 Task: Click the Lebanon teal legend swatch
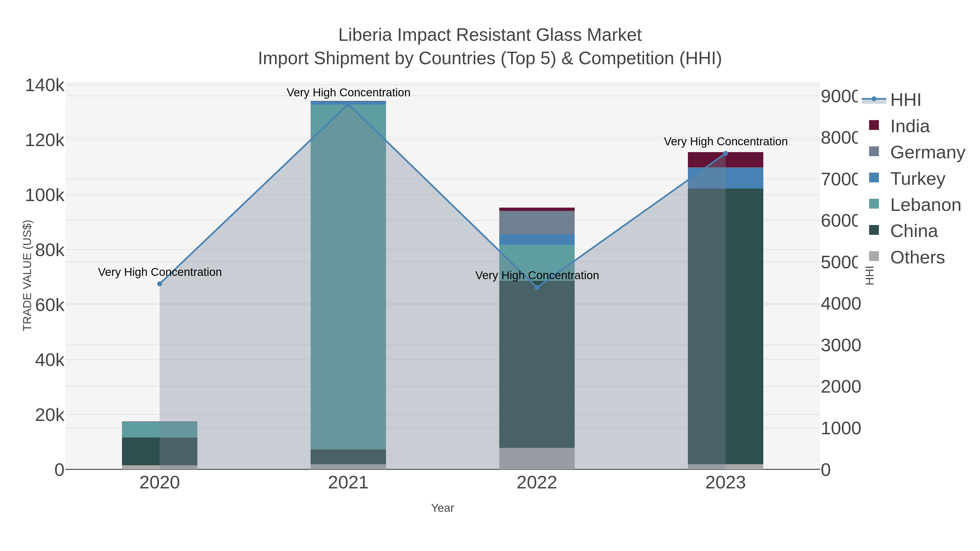pos(874,204)
